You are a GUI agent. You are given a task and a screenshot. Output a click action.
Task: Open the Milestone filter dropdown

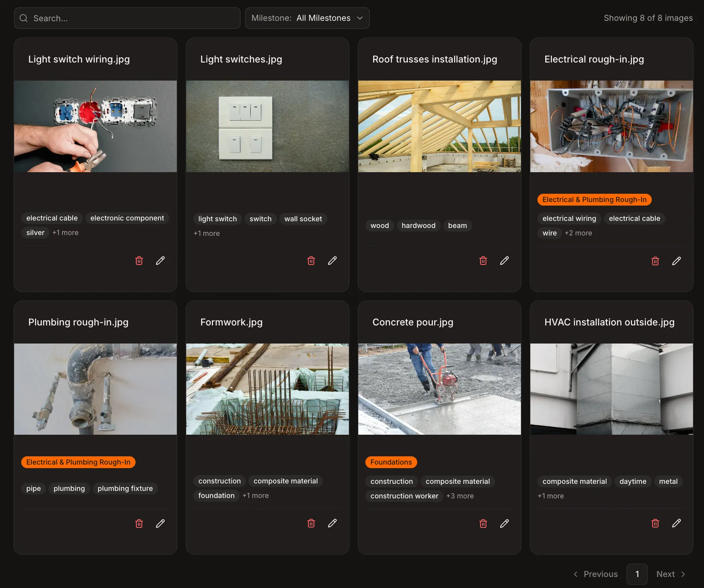tap(307, 18)
